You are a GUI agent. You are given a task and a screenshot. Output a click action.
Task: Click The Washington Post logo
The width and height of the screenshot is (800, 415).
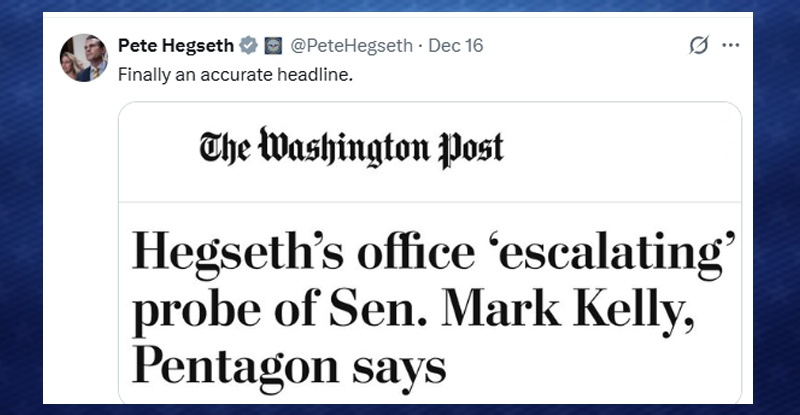click(351, 147)
